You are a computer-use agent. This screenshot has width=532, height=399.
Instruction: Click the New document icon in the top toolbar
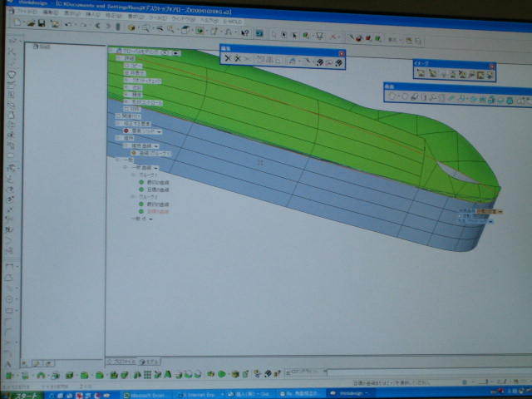(17, 22)
